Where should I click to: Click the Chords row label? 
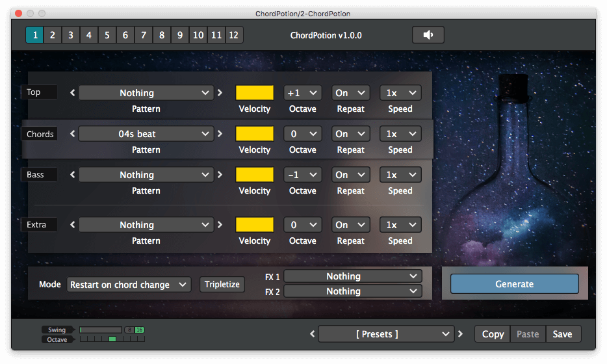pos(40,134)
